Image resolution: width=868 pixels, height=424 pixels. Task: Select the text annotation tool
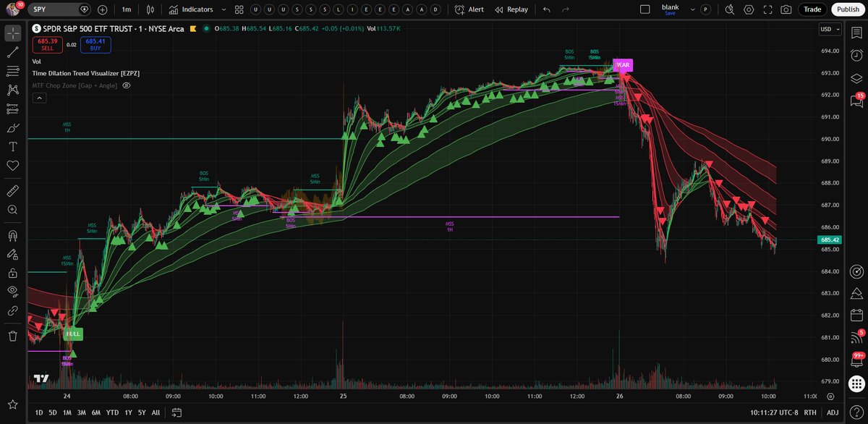pyautogui.click(x=12, y=146)
